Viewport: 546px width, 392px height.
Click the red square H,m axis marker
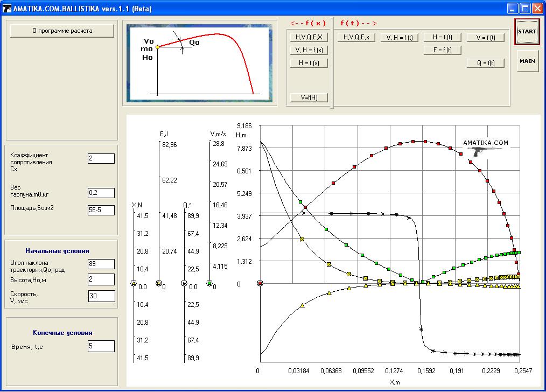260,283
